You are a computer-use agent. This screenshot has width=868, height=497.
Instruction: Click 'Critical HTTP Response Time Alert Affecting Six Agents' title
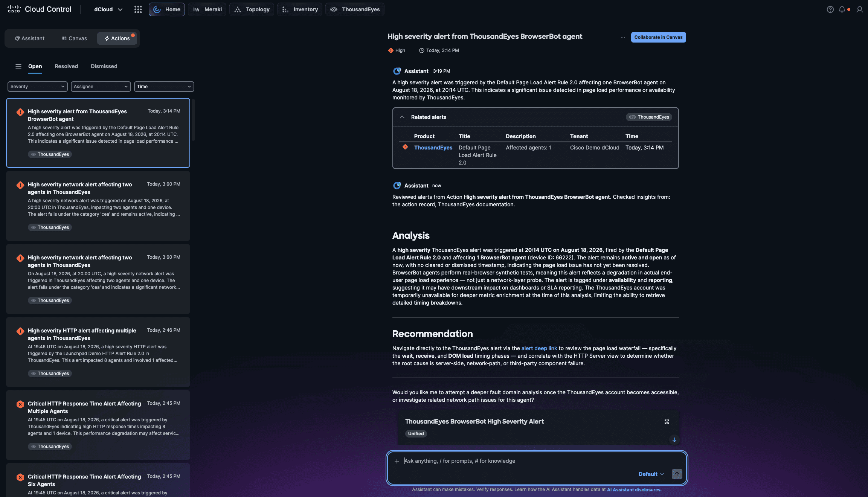point(84,480)
